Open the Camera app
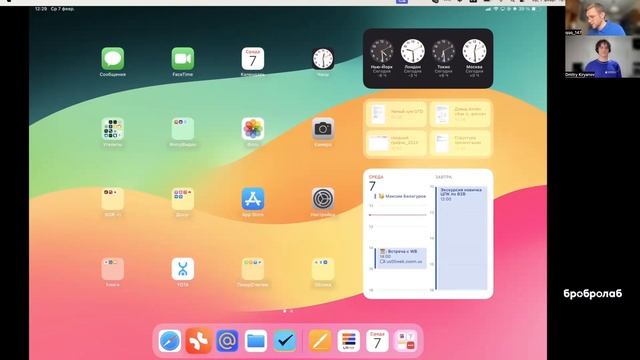Image resolution: width=640 pixels, height=360 pixels. pos(323,129)
